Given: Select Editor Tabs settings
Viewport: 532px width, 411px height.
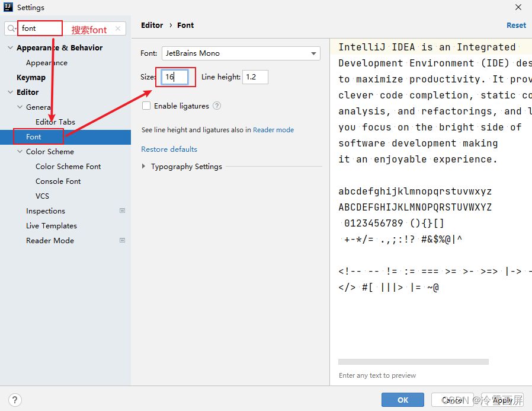Looking at the screenshot, I should coord(55,122).
